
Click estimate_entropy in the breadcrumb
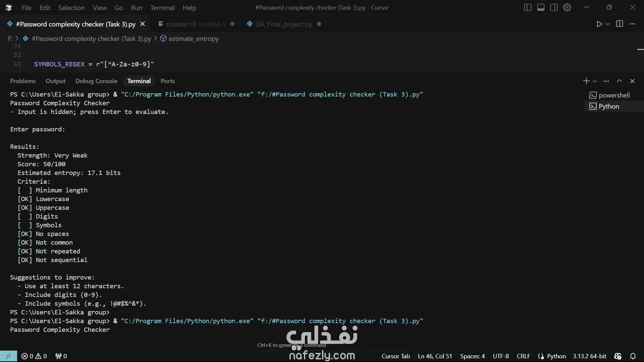(x=194, y=39)
